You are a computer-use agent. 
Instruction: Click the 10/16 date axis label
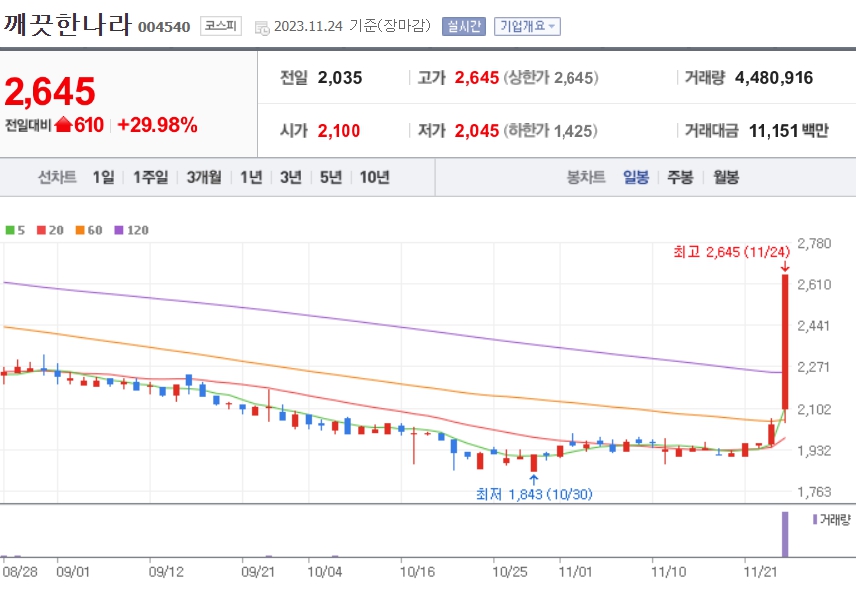418,571
